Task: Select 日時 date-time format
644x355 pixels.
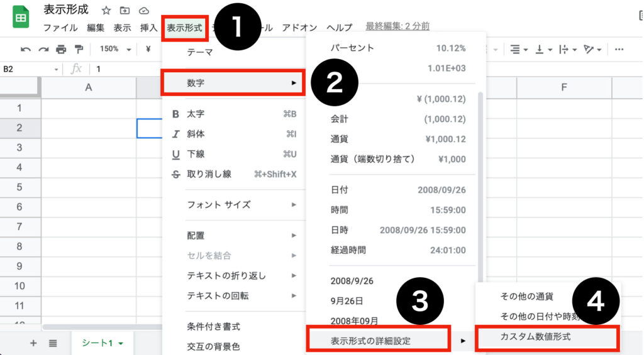Action: (398, 230)
